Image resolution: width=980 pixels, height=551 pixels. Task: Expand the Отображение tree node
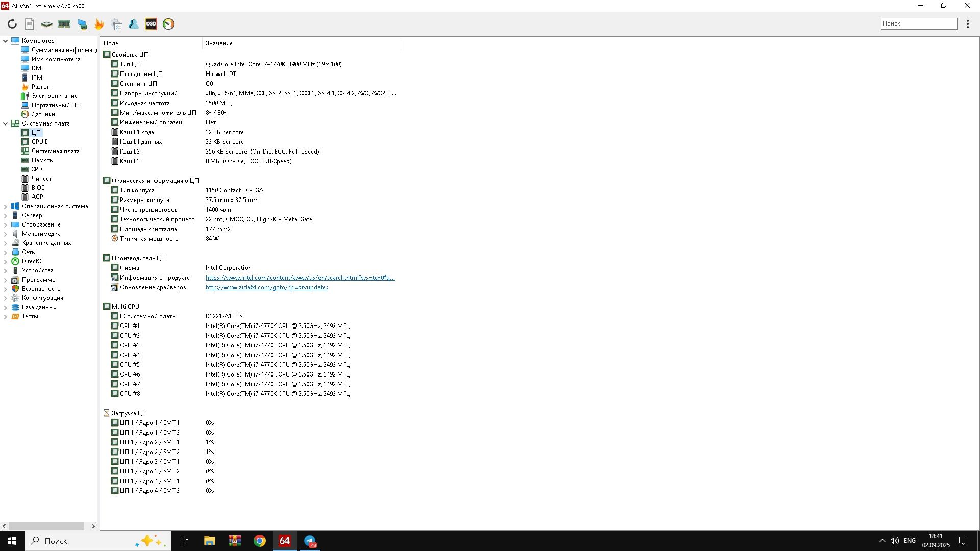6,224
